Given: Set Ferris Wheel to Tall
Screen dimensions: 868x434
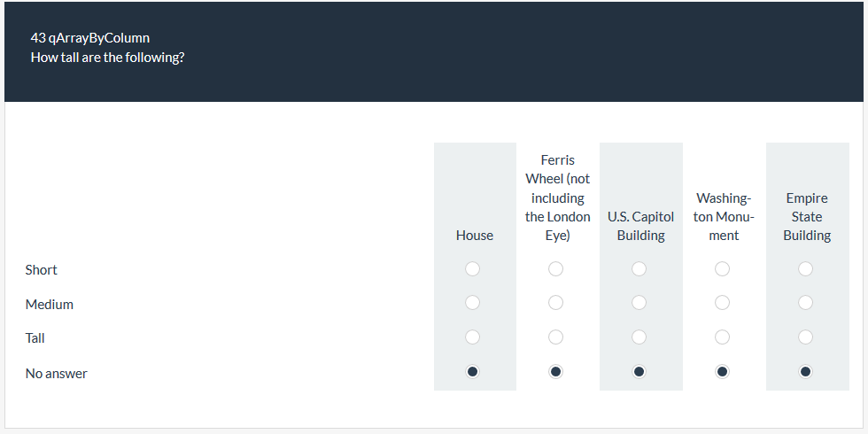Looking at the screenshot, I should [x=555, y=337].
